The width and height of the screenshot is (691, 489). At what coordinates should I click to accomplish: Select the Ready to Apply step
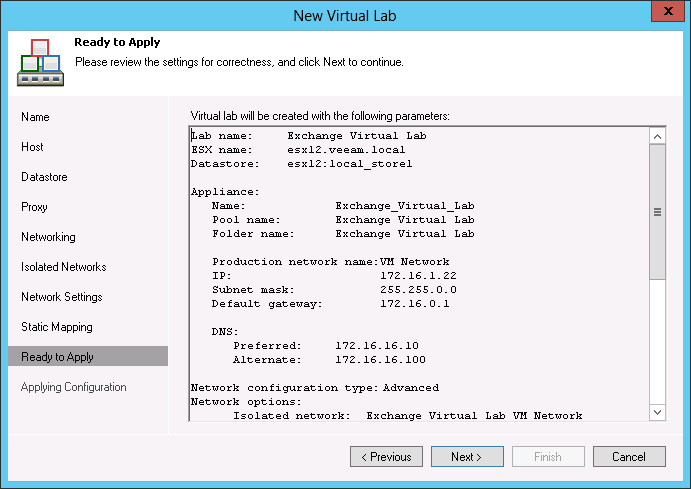tap(57, 357)
